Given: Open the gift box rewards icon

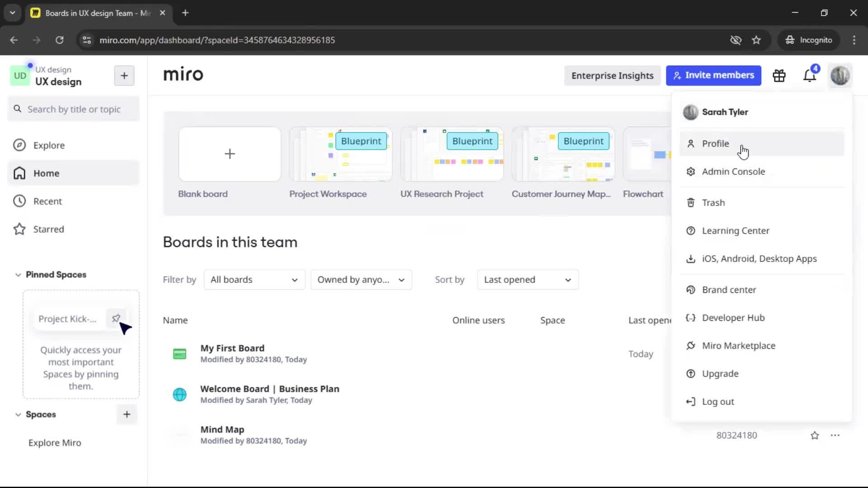Looking at the screenshot, I should tap(779, 75).
